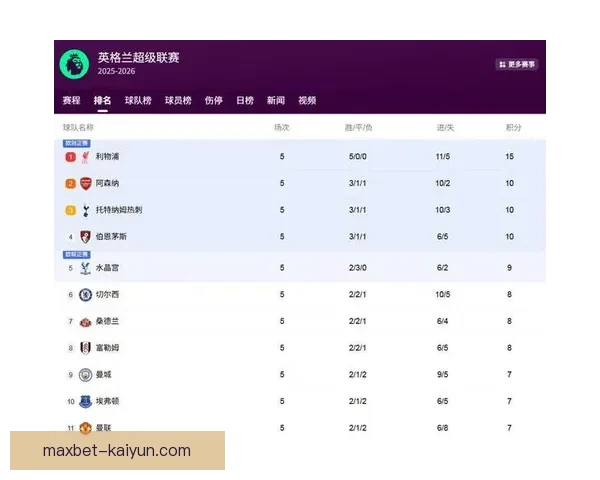Open team 桑德兰
The image size is (600, 480).
pos(108,321)
